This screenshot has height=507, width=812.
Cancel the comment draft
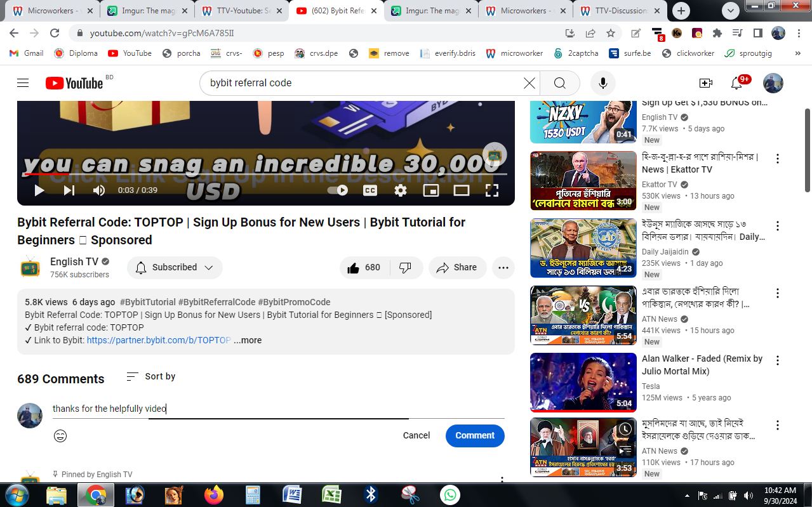tap(416, 435)
